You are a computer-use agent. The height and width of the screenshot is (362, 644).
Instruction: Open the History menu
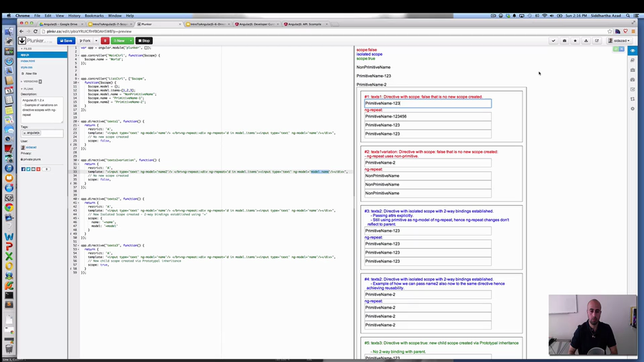74,16
